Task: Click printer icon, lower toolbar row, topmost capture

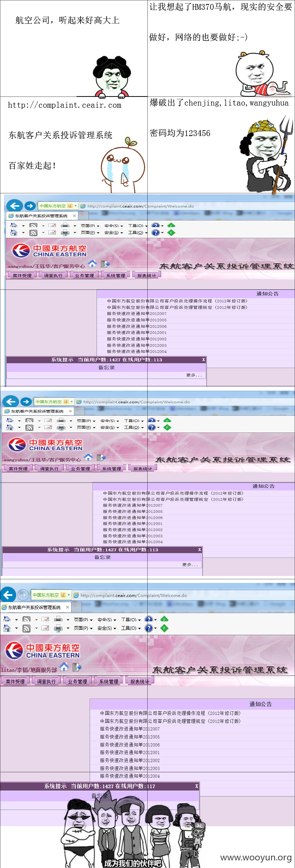Action: click(65, 233)
